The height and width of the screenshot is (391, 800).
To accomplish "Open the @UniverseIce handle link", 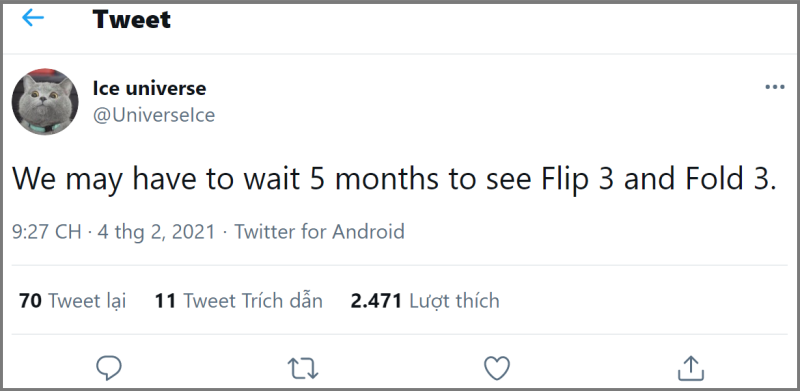I will pos(154,115).
